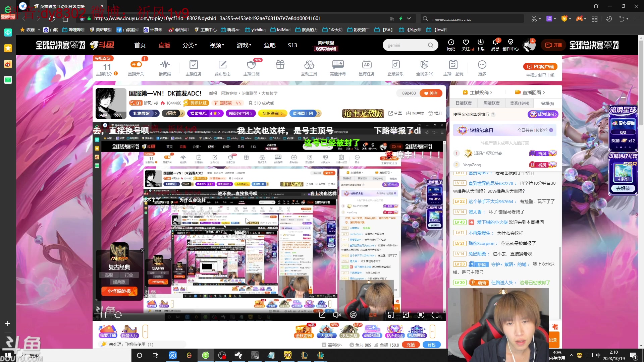Click the 发布动态 post update icon
This screenshot has height=362, width=644.
pos(222,67)
